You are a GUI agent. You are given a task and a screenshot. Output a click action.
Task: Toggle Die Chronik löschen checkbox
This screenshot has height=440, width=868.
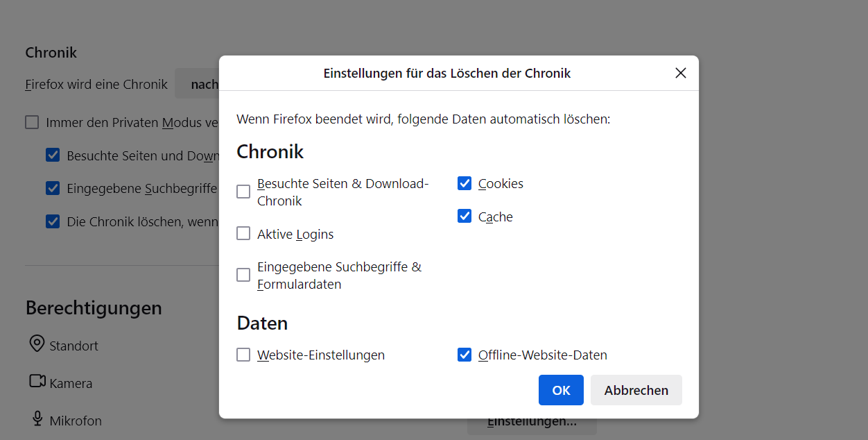click(x=53, y=221)
